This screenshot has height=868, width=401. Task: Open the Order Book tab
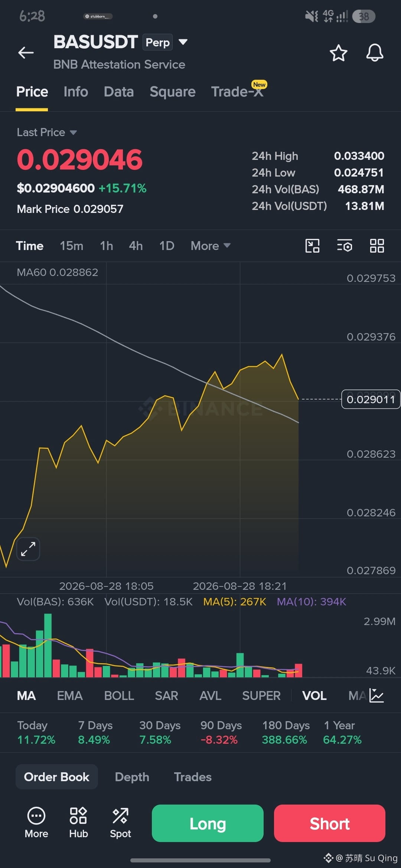point(57,777)
